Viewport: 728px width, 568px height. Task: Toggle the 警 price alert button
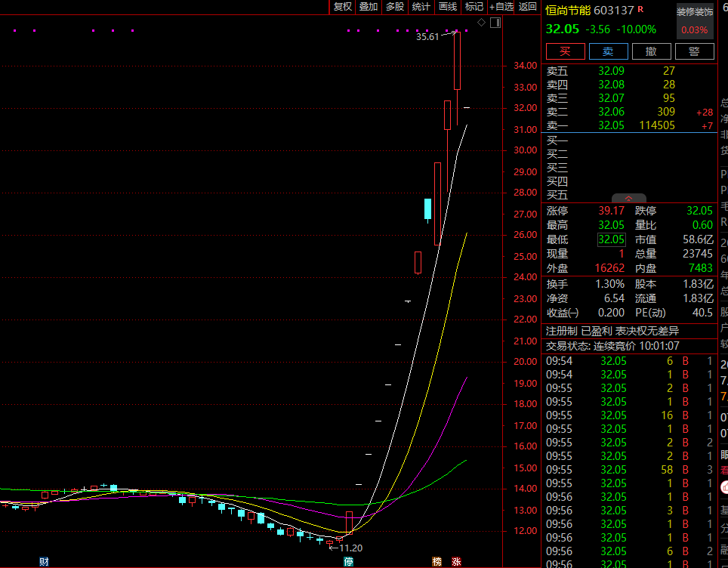pos(695,51)
